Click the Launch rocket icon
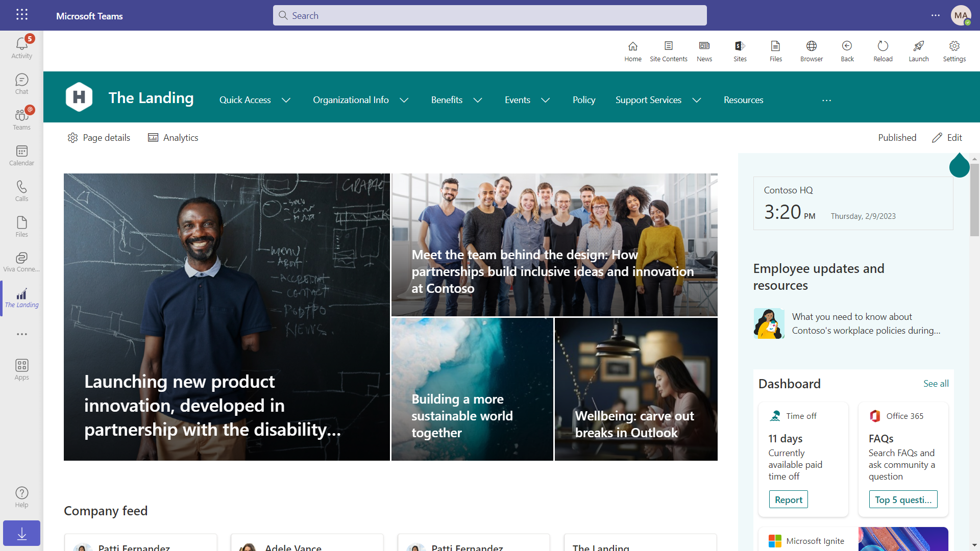 click(x=919, y=52)
